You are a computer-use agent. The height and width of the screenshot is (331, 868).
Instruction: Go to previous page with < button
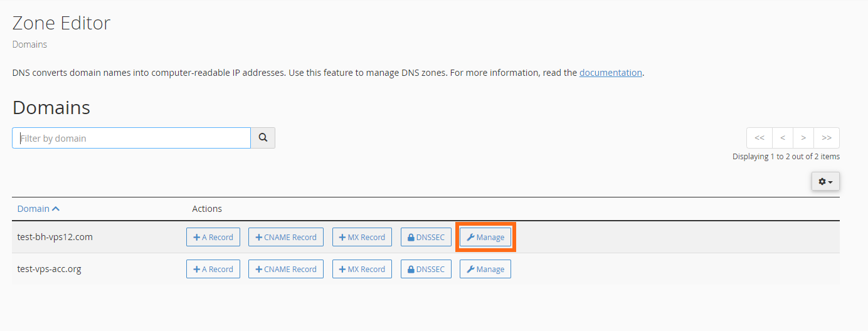[783, 138]
